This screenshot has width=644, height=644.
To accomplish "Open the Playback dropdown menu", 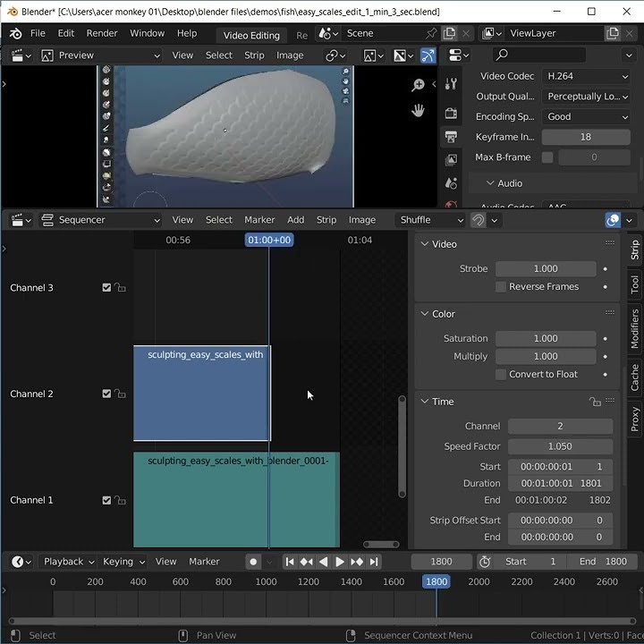I will 69,562.
